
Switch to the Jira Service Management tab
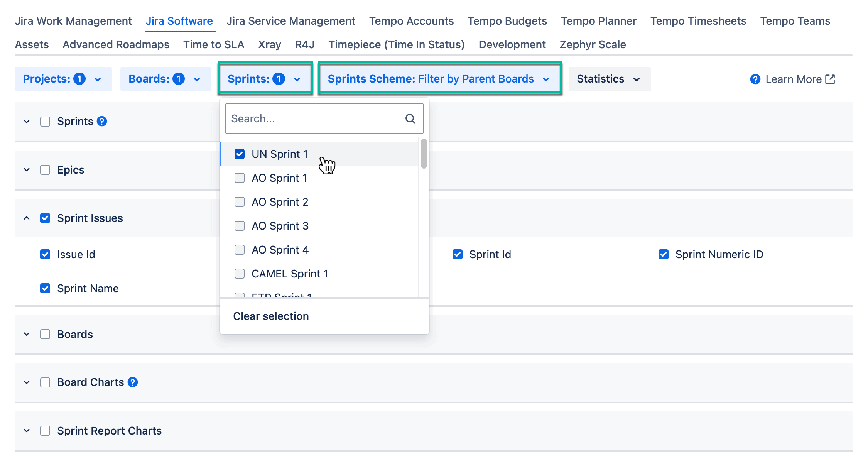291,21
